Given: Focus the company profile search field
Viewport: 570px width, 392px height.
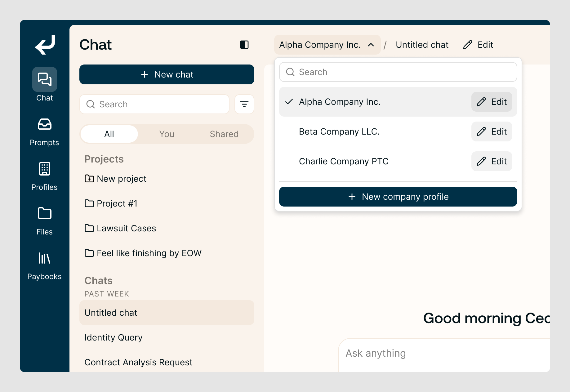Looking at the screenshot, I should (x=398, y=72).
